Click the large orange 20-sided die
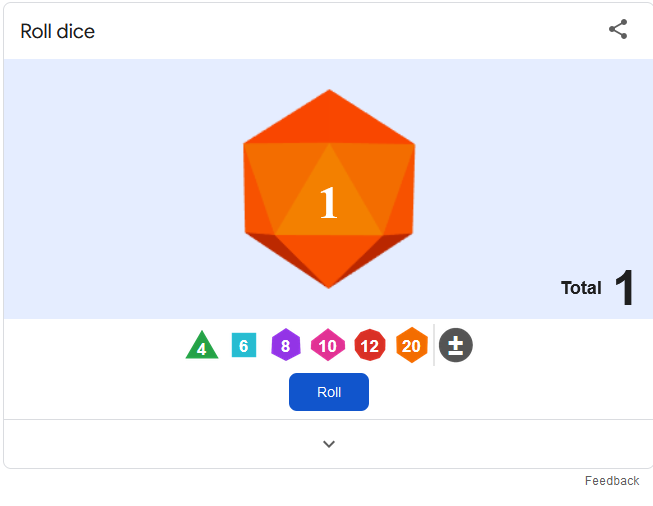653x506 pixels. [x=329, y=189]
